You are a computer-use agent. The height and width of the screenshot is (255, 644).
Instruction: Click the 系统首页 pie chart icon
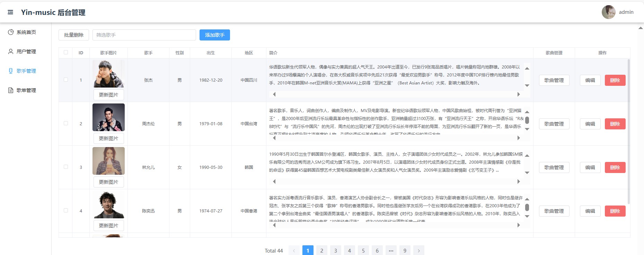point(11,32)
